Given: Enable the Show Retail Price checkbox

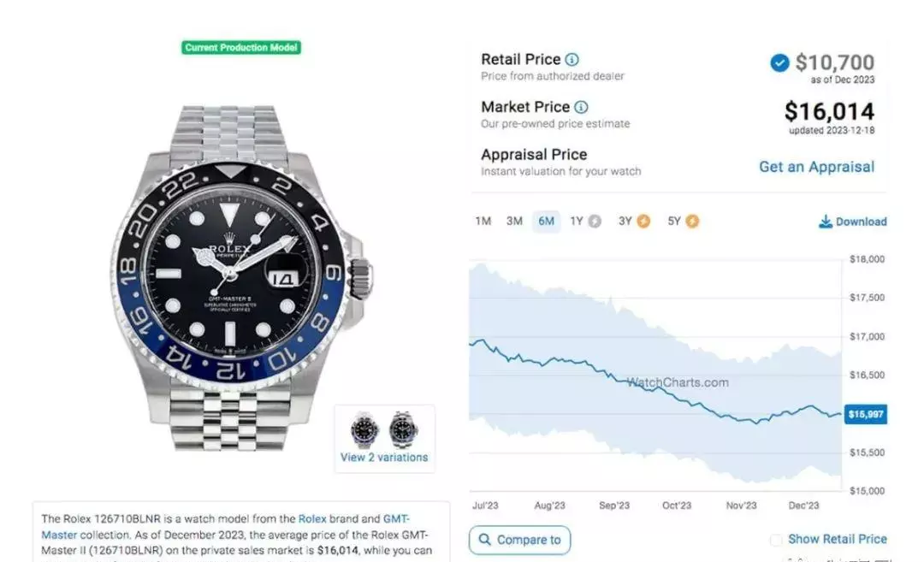Looking at the screenshot, I should pyautogui.click(x=776, y=540).
